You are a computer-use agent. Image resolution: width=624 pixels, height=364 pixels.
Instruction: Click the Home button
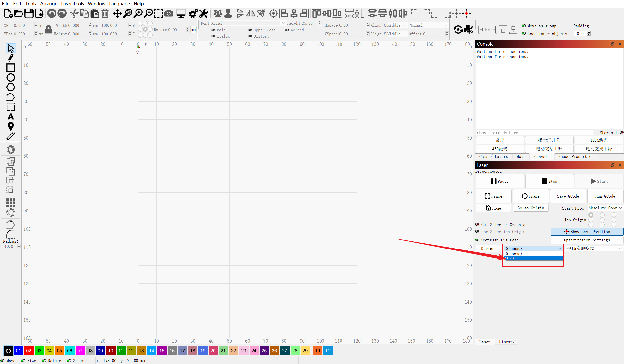coord(493,208)
